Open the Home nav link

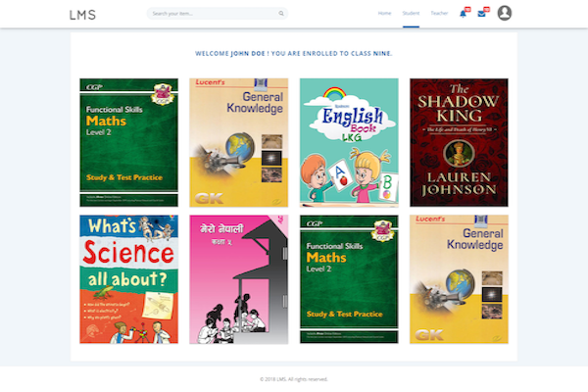pos(384,13)
